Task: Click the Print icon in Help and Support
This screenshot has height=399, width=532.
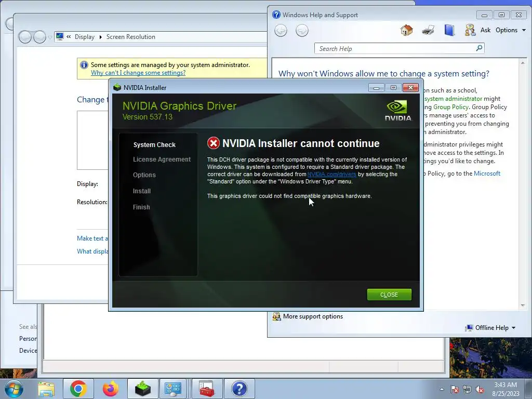Action: (428, 30)
